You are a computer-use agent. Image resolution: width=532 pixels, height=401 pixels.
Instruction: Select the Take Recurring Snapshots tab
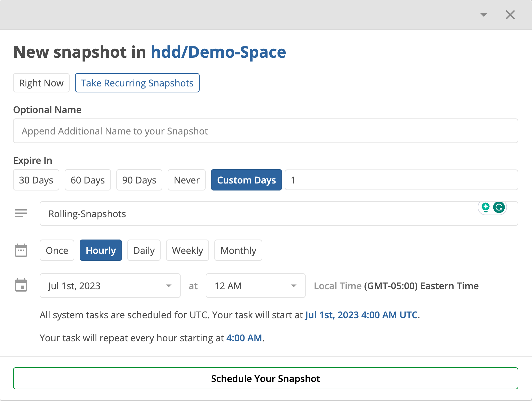[x=137, y=83]
